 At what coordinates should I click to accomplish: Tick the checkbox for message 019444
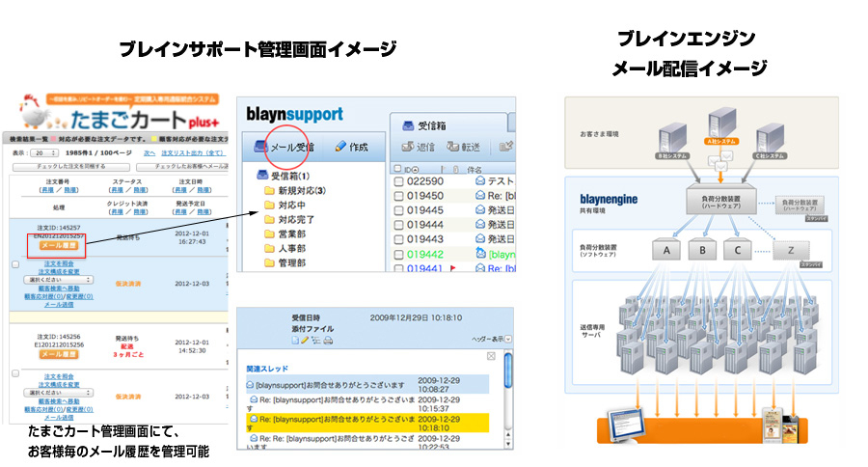[x=398, y=225]
